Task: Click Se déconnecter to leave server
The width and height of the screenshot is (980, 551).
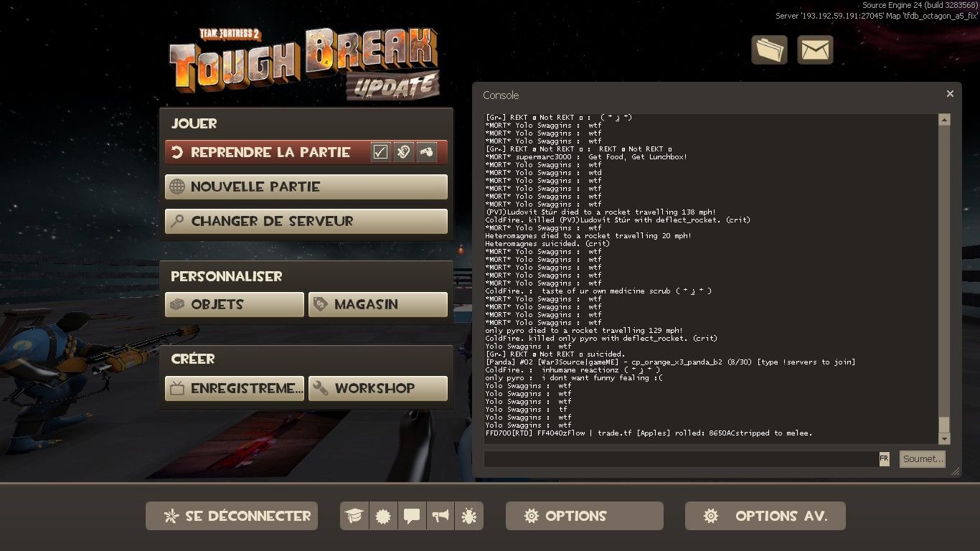Action: [x=232, y=516]
